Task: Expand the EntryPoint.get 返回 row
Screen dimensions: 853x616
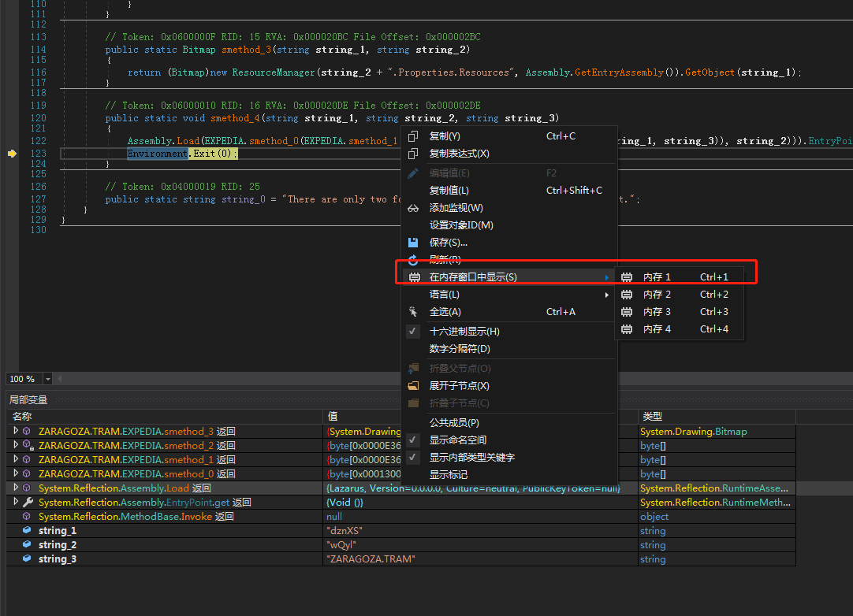Action: point(16,501)
